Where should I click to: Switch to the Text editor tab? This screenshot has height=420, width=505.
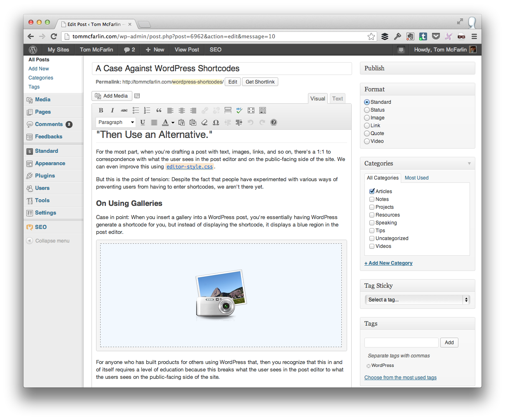coord(337,98)
